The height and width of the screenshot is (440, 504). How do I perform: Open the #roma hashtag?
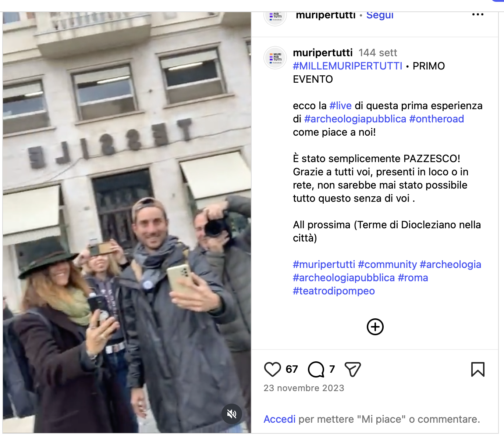tap(413, 278)
